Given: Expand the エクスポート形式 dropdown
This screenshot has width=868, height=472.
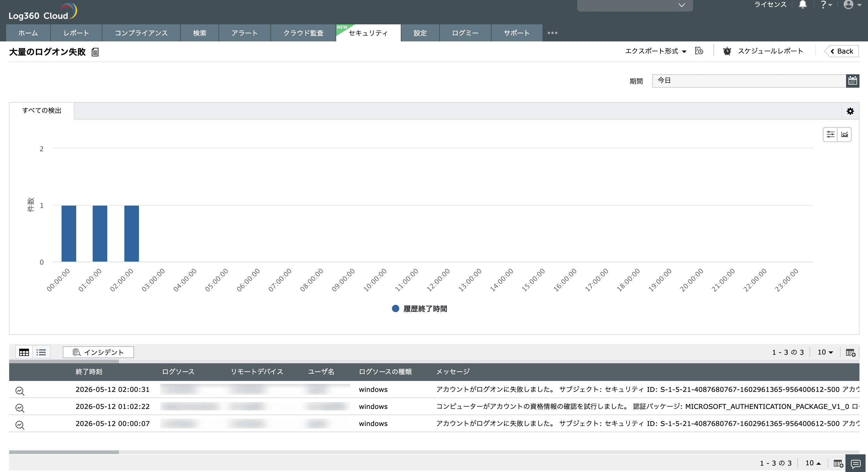Looking at the screenshot, I should click(x=655, y=51).
